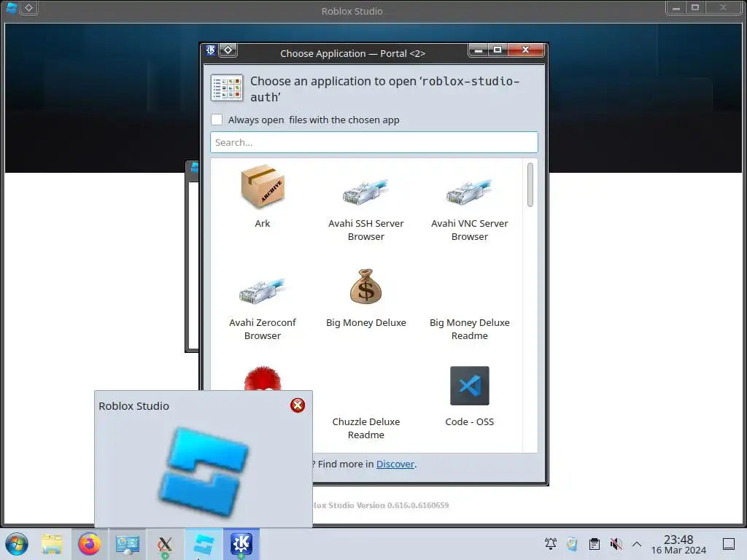Open file manager from the taskbar

[52, 544]
